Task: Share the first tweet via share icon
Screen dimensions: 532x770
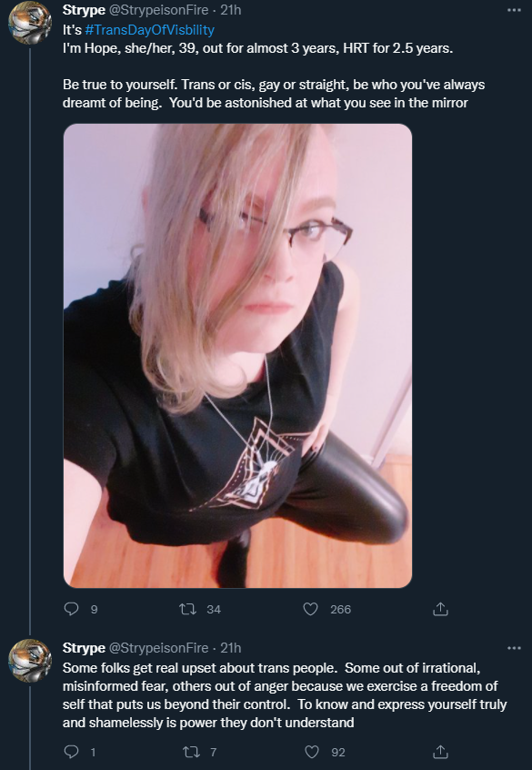Action: [x=441, y=610]
